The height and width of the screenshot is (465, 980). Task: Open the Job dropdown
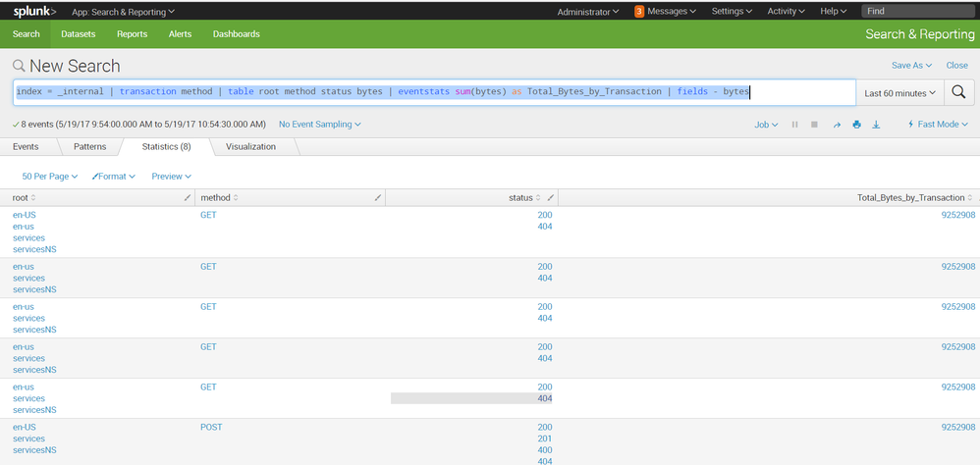click(766, 125)
